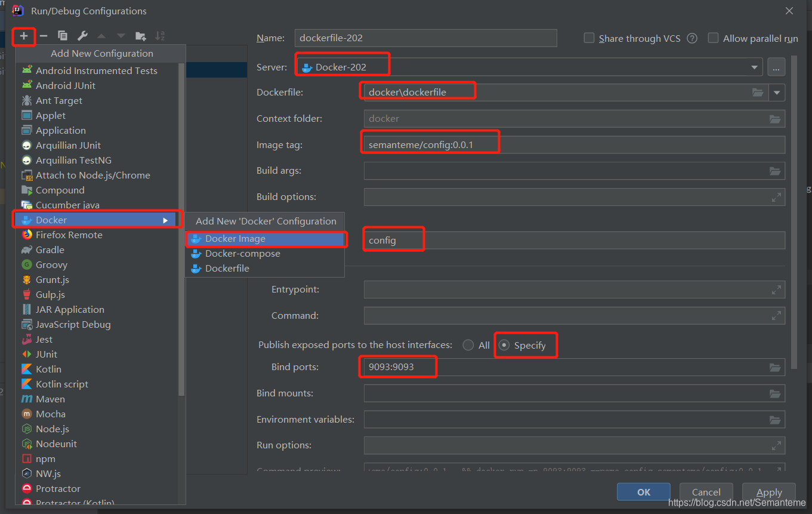Click the Add New Configuration plus icon
Screen dimensions: 812x514
(24, 36)
